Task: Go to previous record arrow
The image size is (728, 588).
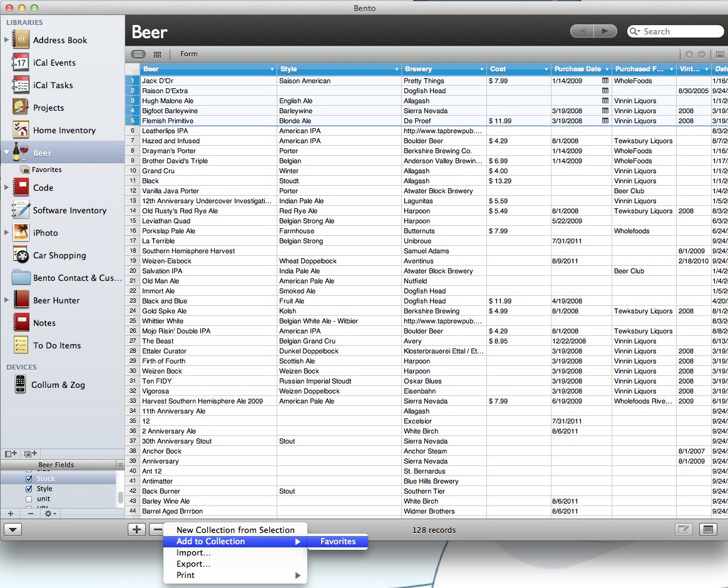Action: pyautogui.click(x=582, y=31)
